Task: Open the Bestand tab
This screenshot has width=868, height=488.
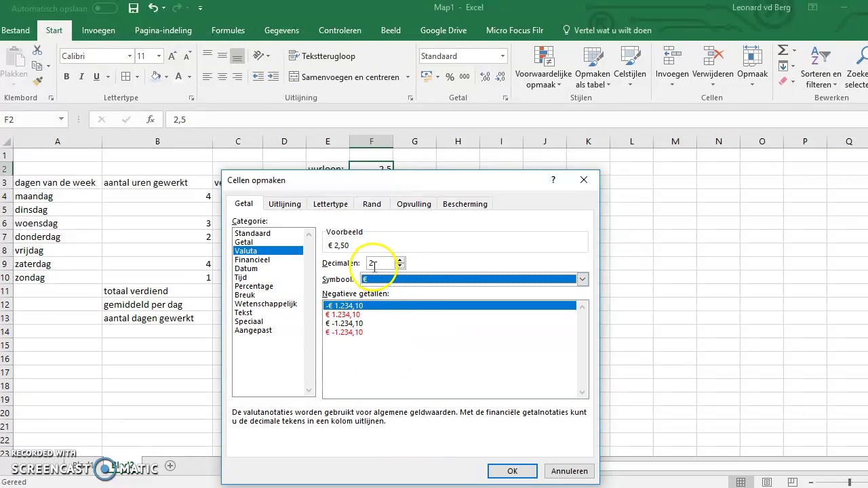Action: pos(16,30)
